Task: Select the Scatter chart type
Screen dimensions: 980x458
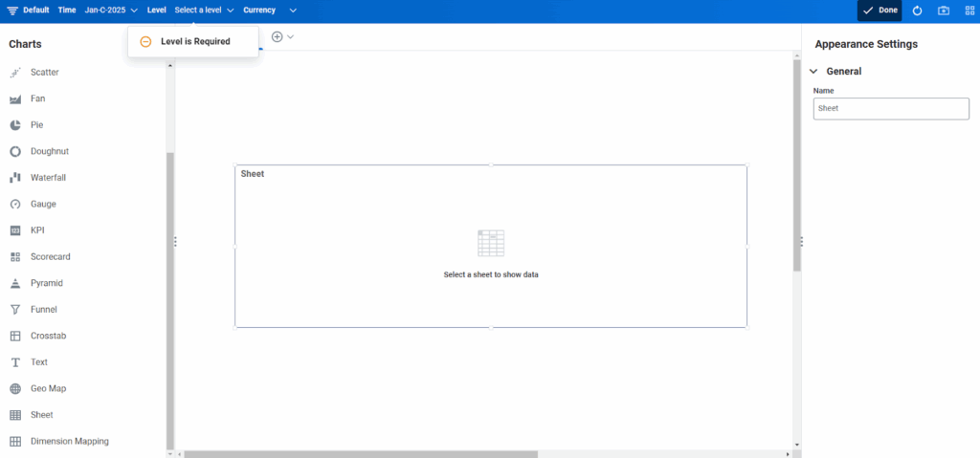Action: coord(44,73)
